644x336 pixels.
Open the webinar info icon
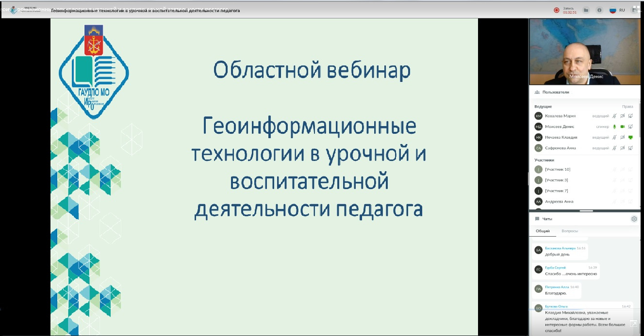click(x=599, y=10)
